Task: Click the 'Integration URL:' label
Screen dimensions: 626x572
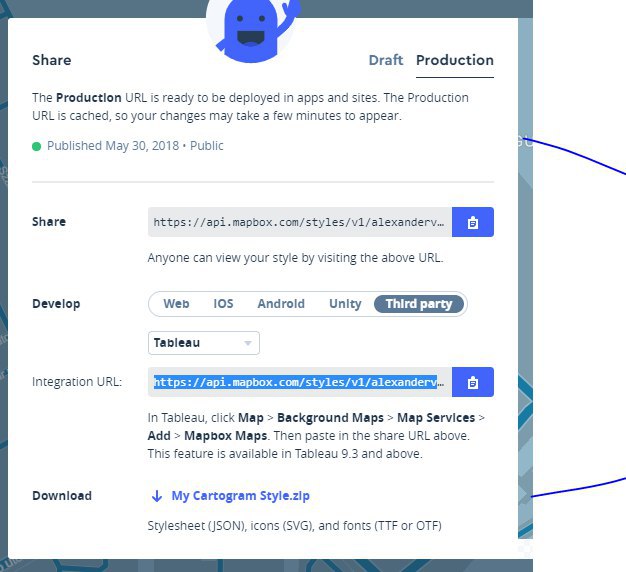Action: pos(77,382)
